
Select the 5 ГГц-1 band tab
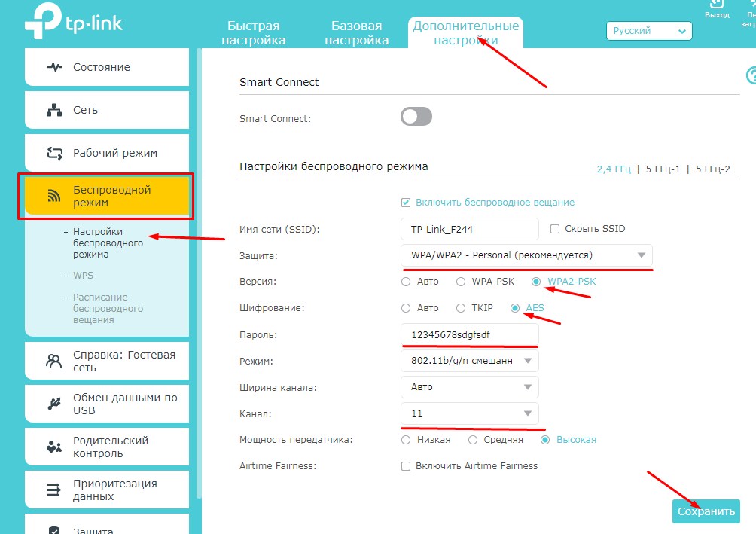[x=663, y=169]
